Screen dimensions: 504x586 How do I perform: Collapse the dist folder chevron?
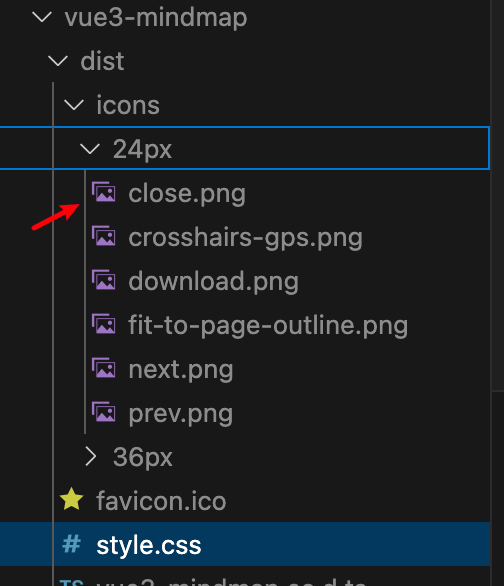[58, 61]
